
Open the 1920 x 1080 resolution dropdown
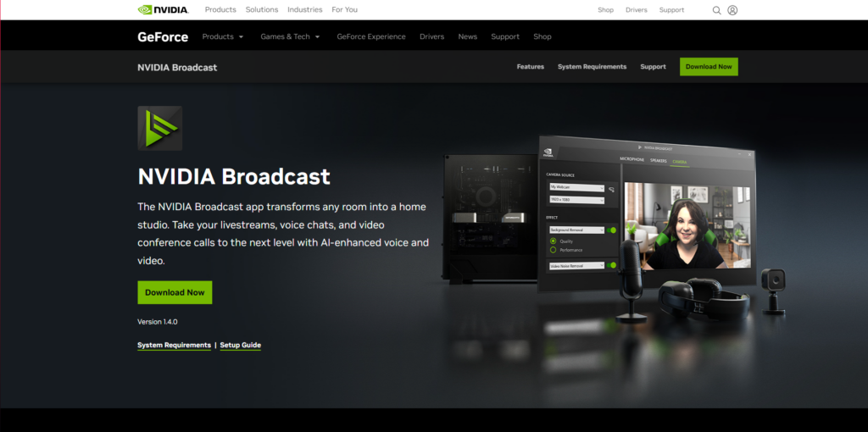click(576, 201)
